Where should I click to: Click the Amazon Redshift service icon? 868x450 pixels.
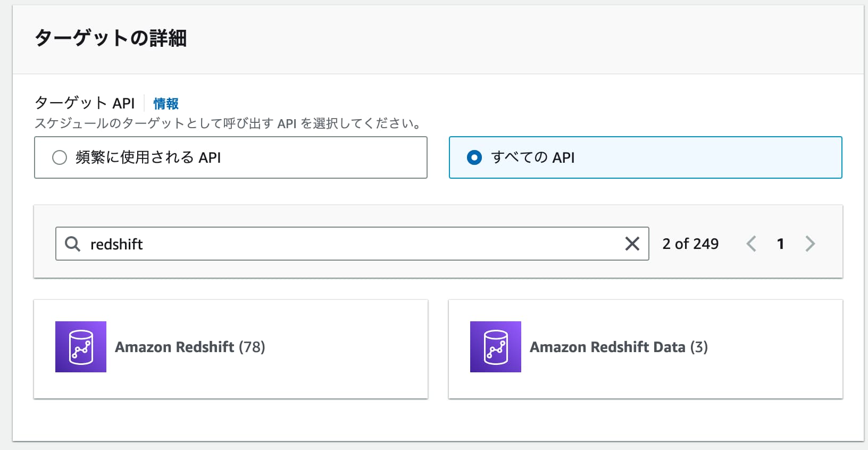pyautogui.click(x=81, y=347)
